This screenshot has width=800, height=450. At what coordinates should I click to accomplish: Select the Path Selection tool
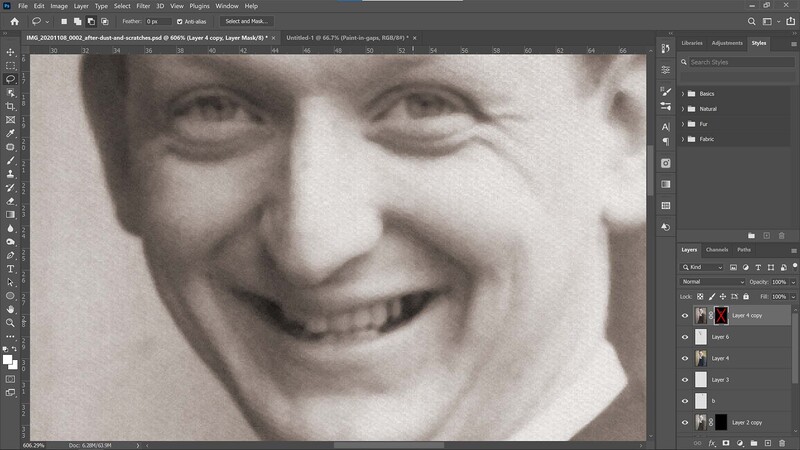[10, 282]
